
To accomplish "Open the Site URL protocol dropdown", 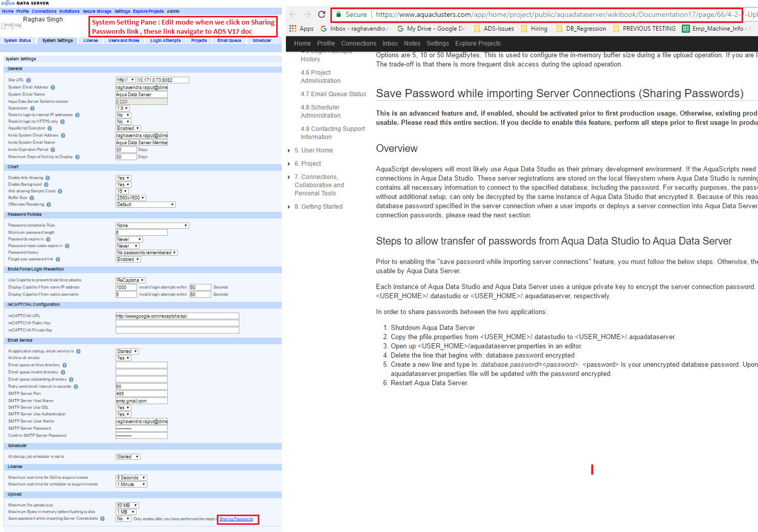I will (x=125, y=80).
